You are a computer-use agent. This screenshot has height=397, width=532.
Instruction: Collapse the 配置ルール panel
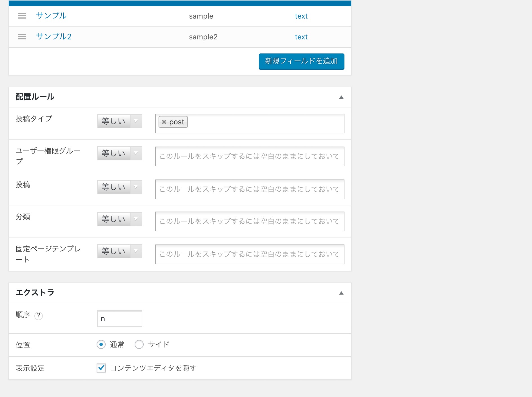pyautogui.click(x=341, y=97)
